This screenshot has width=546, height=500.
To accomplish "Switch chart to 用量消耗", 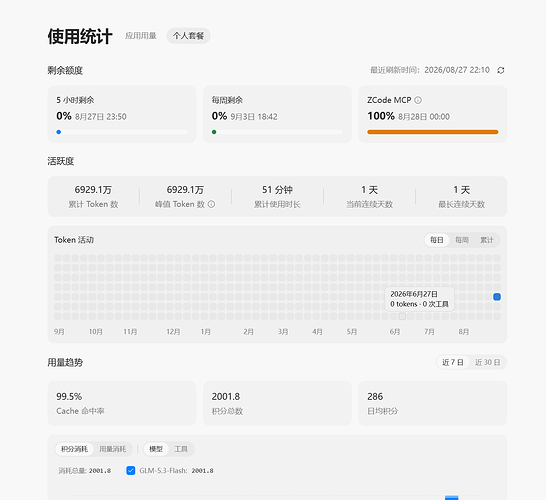I will point(112,449).
